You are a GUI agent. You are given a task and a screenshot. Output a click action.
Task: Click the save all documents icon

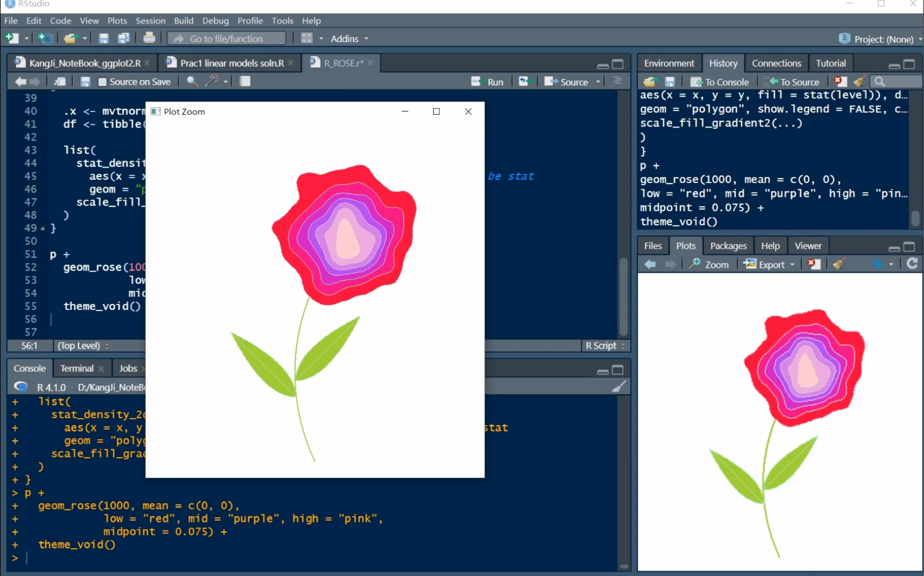124,38
